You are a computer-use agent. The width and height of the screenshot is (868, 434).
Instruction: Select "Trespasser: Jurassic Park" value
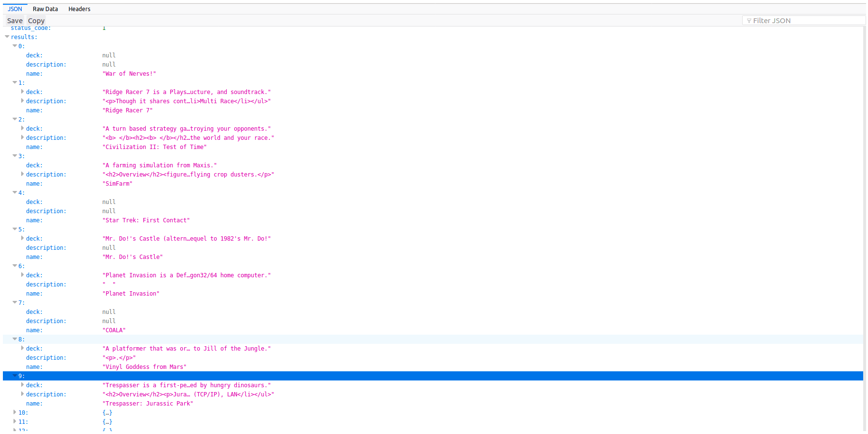[x=148, y=404]
